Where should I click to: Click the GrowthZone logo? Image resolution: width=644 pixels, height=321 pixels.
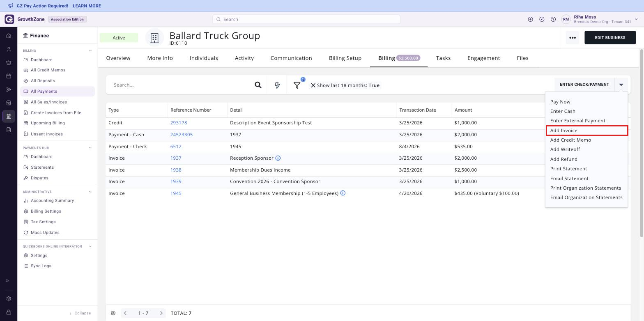click(9, 19)
